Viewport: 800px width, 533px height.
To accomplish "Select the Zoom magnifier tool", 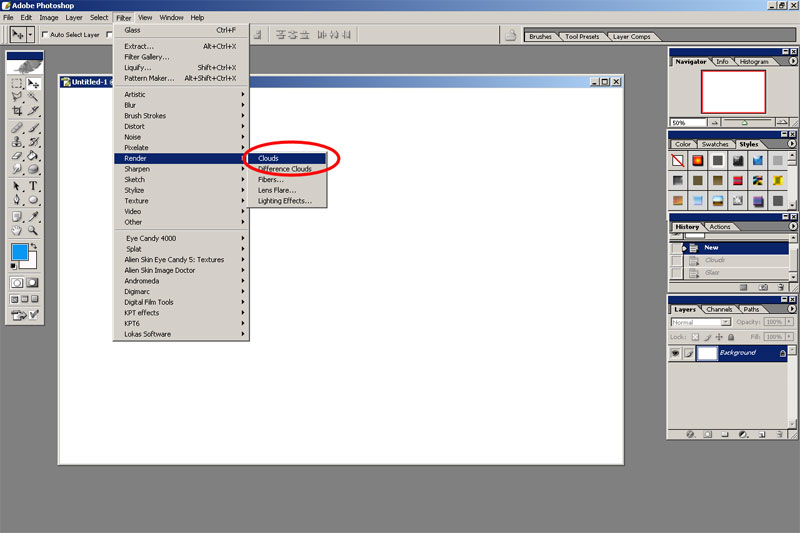I will point(33,231).
